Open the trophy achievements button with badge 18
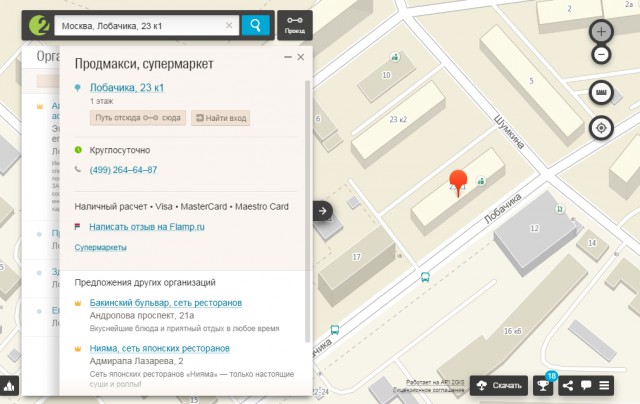 (543, 386)
